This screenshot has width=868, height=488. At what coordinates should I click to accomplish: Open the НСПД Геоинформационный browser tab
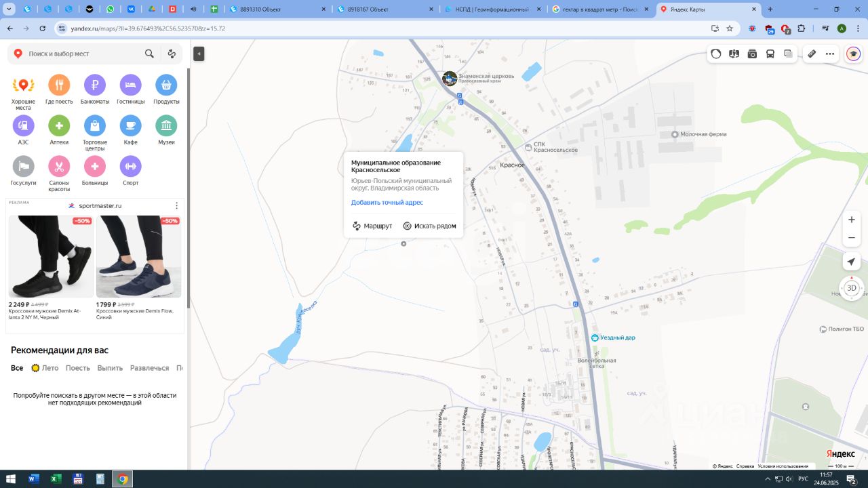(x=494, y=9)
